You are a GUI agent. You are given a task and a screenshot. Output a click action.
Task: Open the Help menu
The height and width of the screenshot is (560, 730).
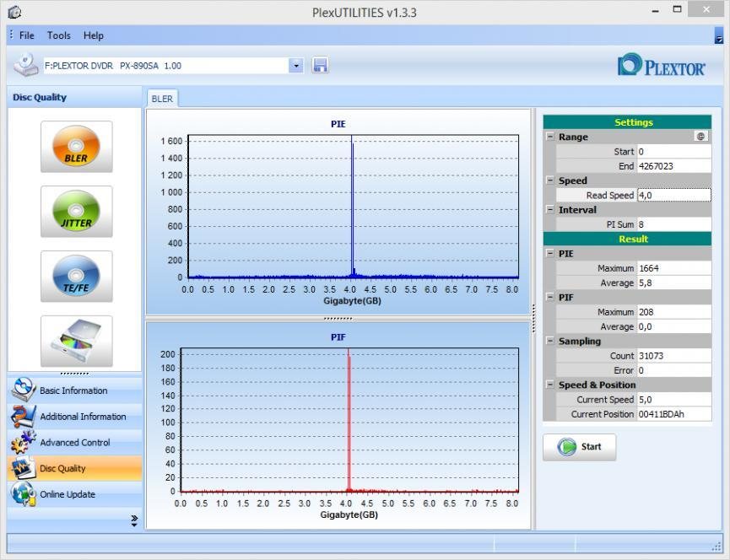click(93, 35)
